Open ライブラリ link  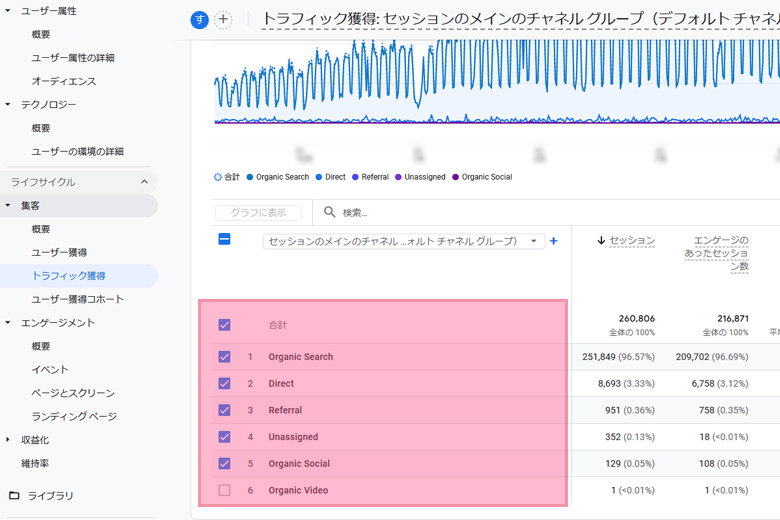pos(50,496)
